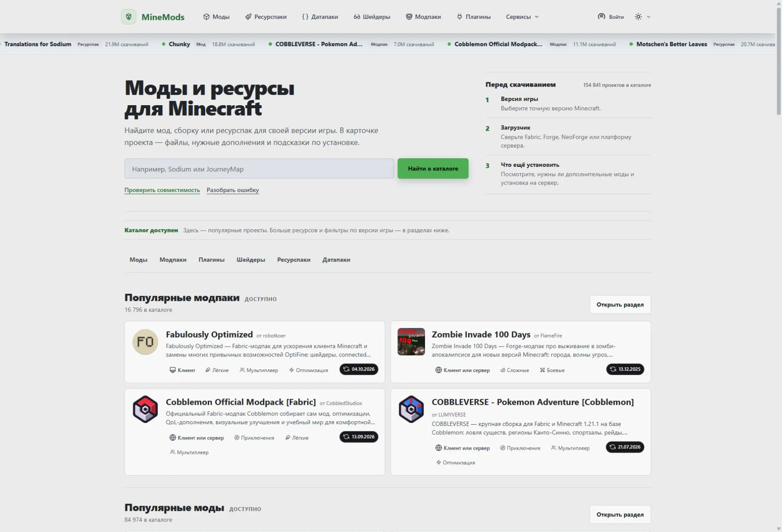Open Chunky in the popular ticker

click(x=179, y=44)
